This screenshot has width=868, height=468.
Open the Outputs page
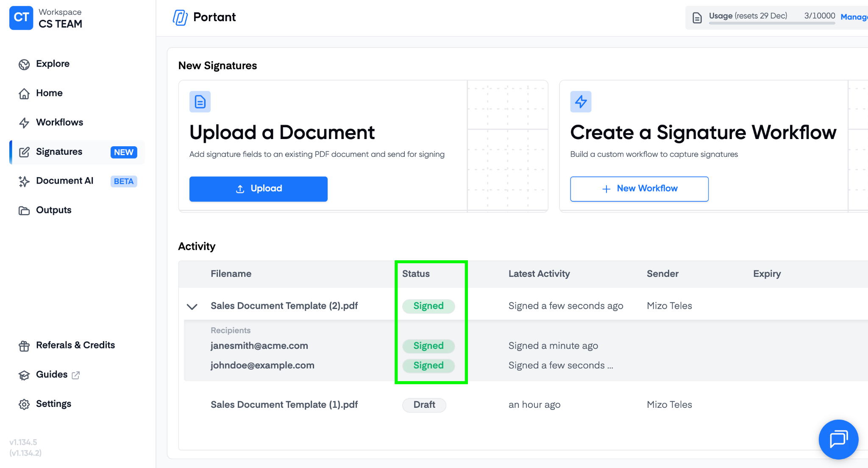(x=53, y=210)
